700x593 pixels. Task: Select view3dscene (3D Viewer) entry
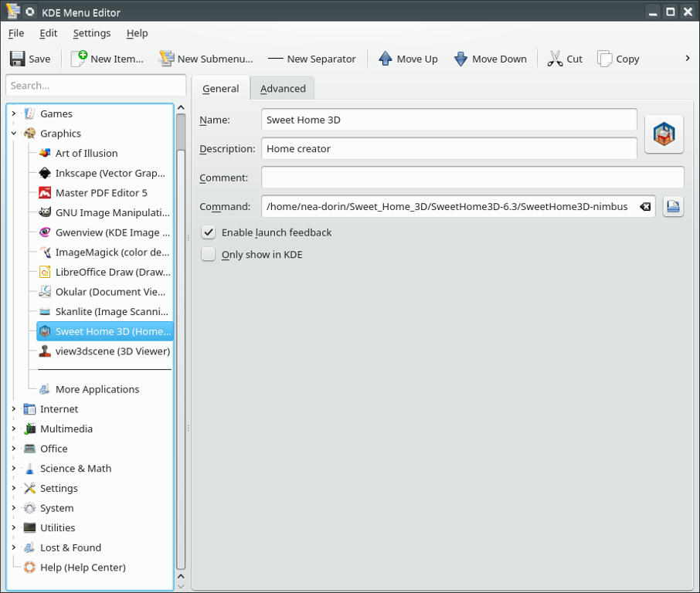104,351
